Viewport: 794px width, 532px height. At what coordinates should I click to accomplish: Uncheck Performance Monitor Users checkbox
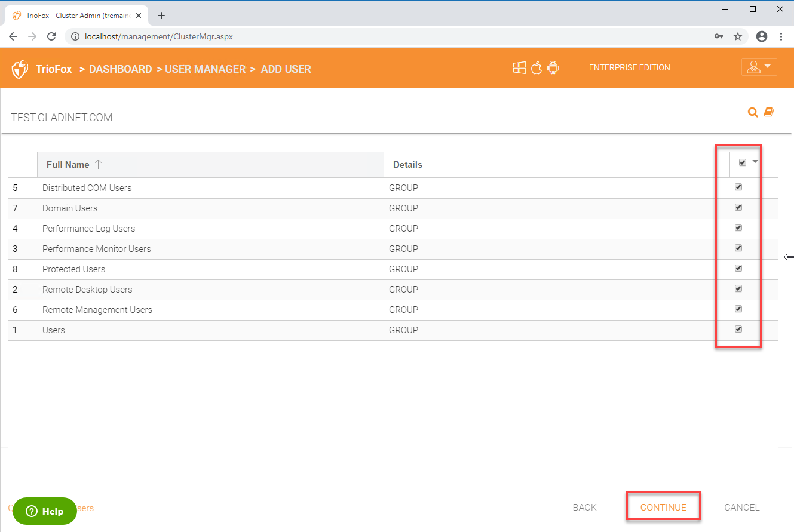pos(738,248)
